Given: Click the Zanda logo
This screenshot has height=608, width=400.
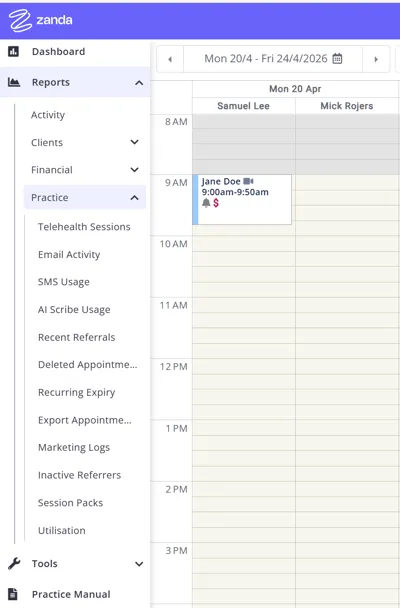Looking at the screenshot, I should pos(41,20).
